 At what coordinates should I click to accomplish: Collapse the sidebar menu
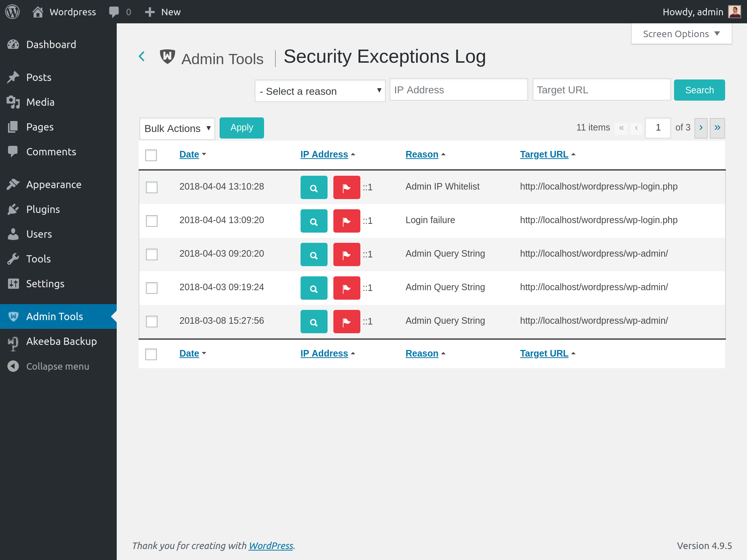tap(58, 366)
